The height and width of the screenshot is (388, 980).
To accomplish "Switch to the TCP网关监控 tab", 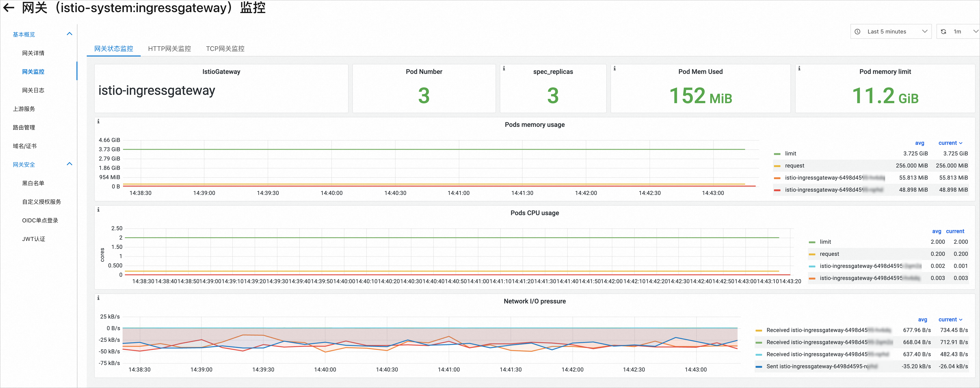I will pos(225,49).
